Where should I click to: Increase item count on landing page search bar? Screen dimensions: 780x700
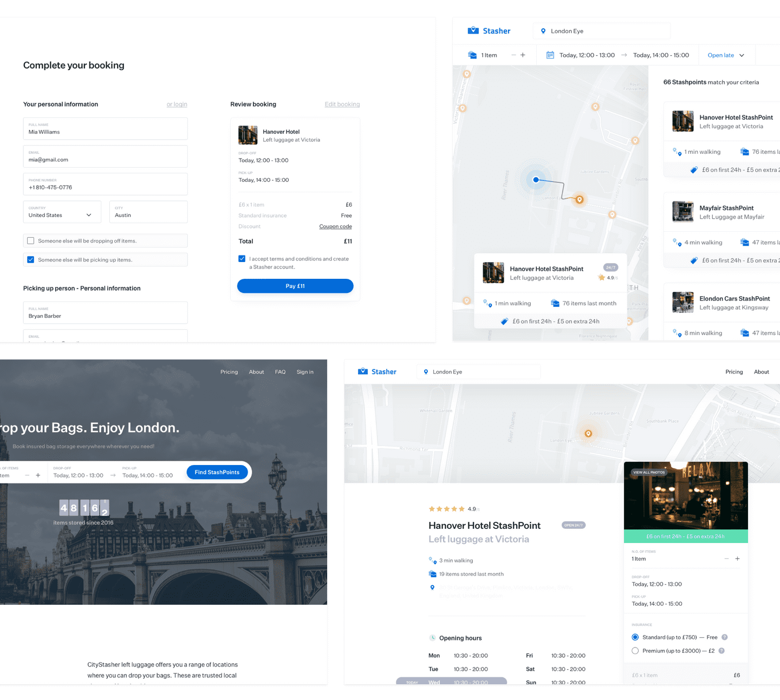(x=38, y=475)
